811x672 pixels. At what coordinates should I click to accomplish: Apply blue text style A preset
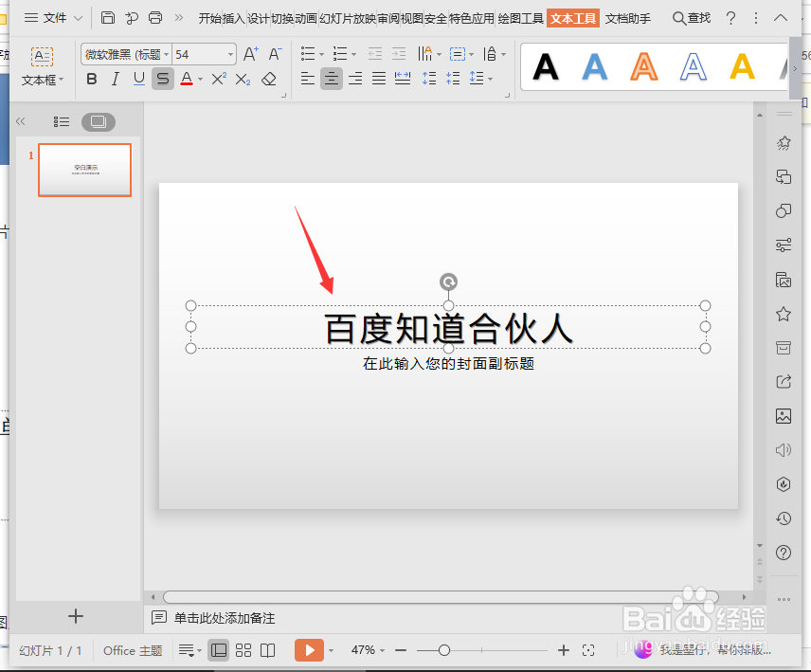pos(595,67)
